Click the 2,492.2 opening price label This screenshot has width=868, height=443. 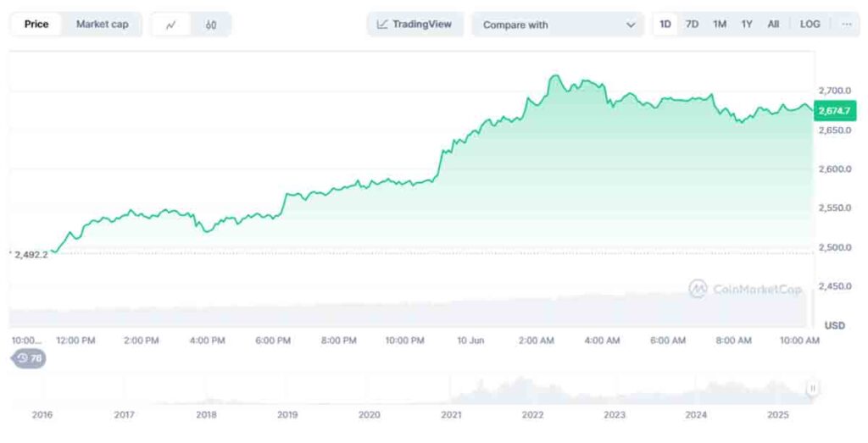pos(31,255)
